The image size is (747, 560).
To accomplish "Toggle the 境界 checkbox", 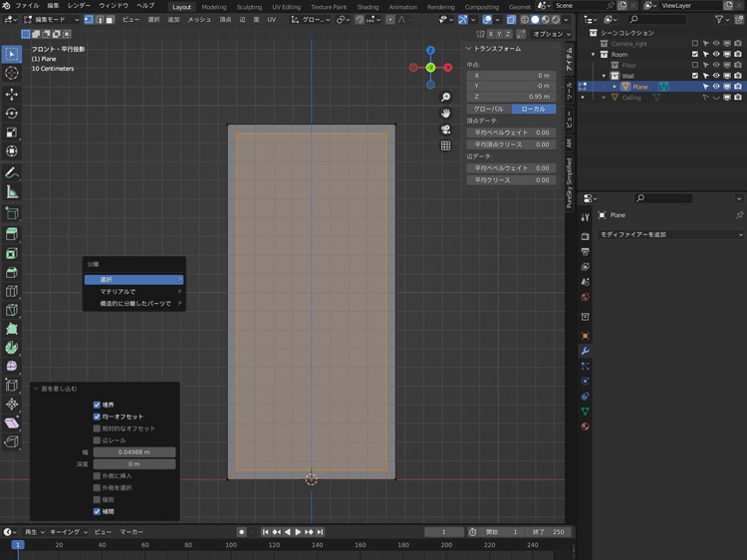I will point(97,406).
